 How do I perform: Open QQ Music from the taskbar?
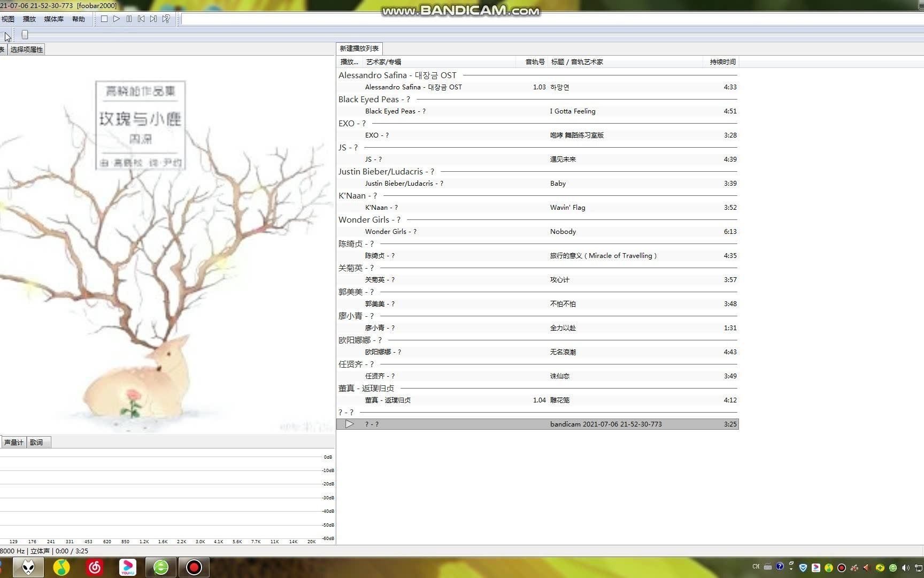point(61,567)
